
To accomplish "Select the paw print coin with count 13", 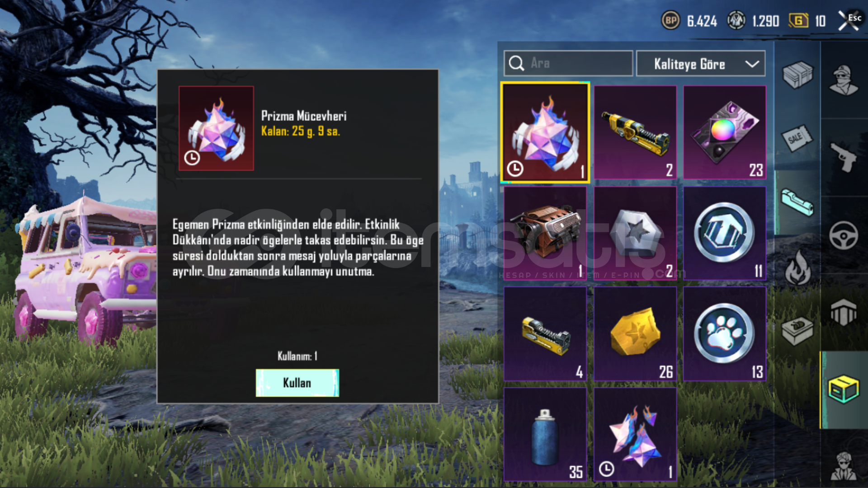I will (x=725, y=334).
